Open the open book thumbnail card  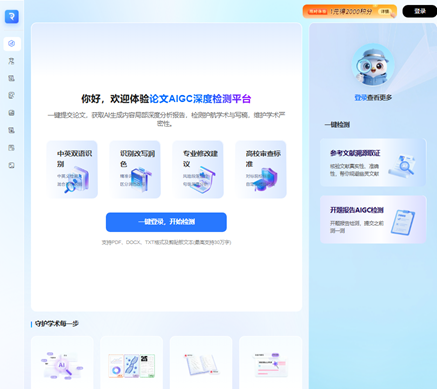(x=201, y=362)
